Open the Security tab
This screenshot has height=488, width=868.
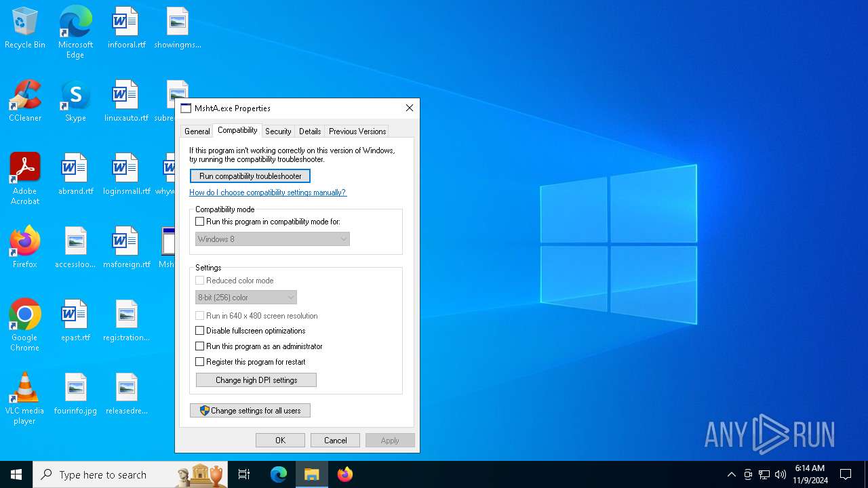pyautogui.click(x=278, y=131)
